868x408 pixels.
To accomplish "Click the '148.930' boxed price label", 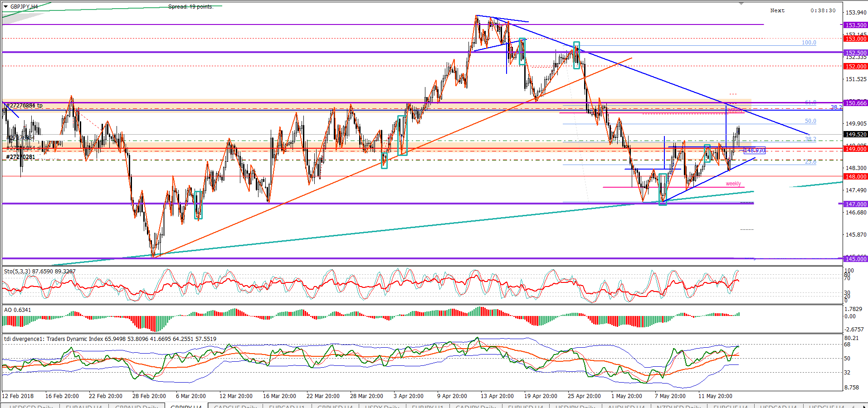I will pos(755,151).
